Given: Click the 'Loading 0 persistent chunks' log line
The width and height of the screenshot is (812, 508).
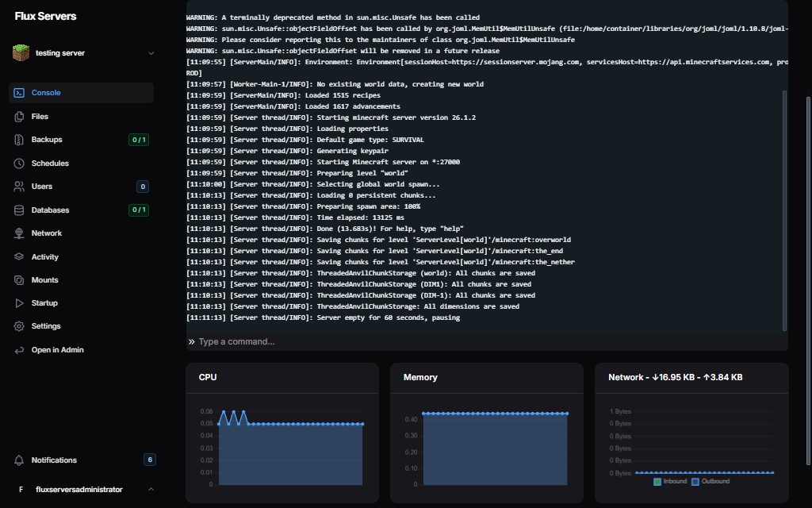Looking at the screenshot, I should tap(311, 195).
